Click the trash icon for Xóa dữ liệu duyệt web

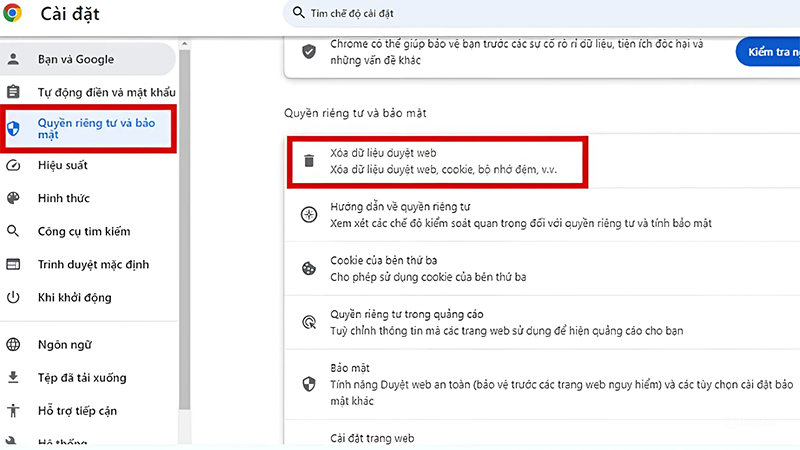point(310,160)
